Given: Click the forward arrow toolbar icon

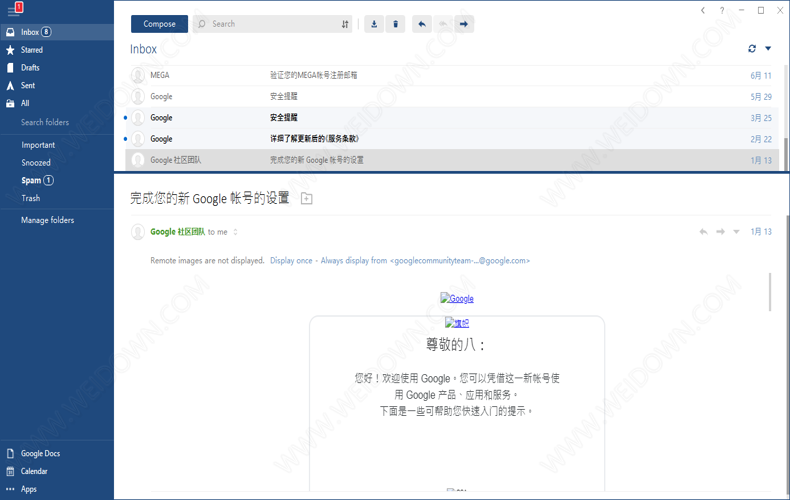Looking at the screenshot, I should pos(464,24).
